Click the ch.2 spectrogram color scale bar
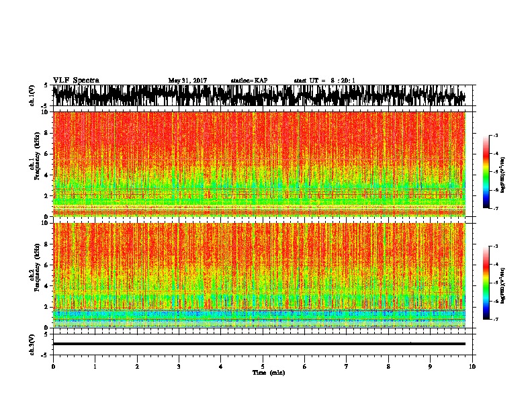 coord(486,283)
